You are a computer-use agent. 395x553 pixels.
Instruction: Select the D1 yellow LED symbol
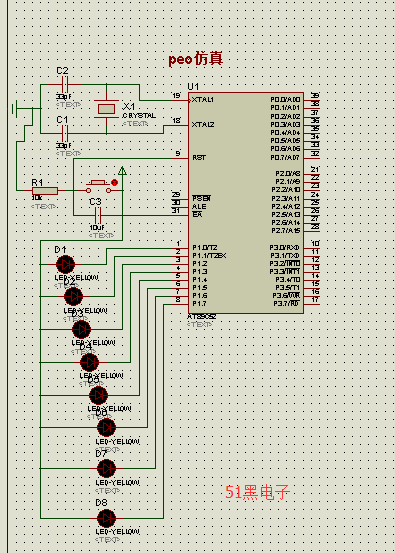click(x=66, y=264)
